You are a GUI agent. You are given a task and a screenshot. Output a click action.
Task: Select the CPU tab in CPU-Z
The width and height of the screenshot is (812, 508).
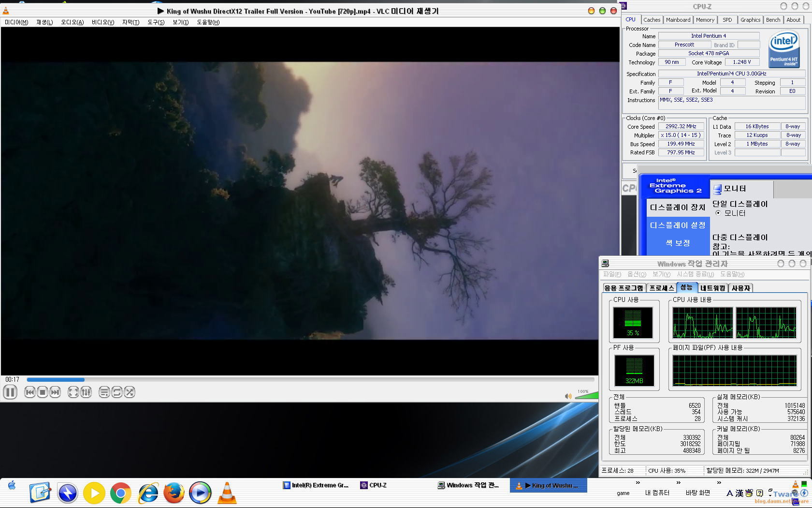(631, 19)
